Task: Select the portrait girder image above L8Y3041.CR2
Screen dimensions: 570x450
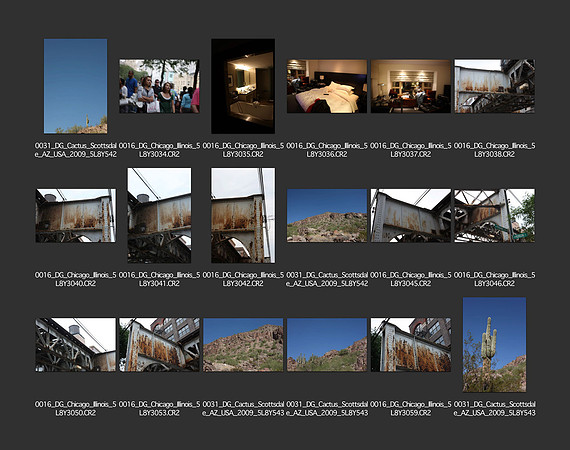Action: pyautogui.click(x=159, y=215)
